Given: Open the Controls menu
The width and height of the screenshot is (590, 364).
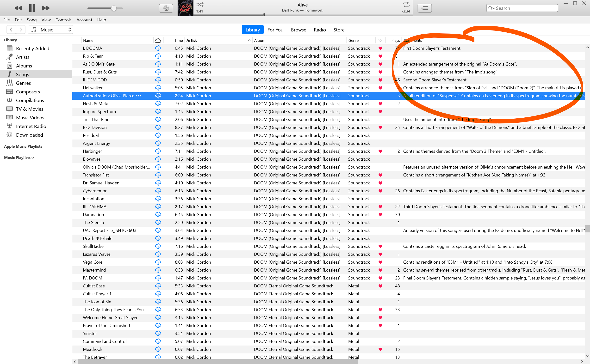Looking at the screenshot, I should 63,20.
